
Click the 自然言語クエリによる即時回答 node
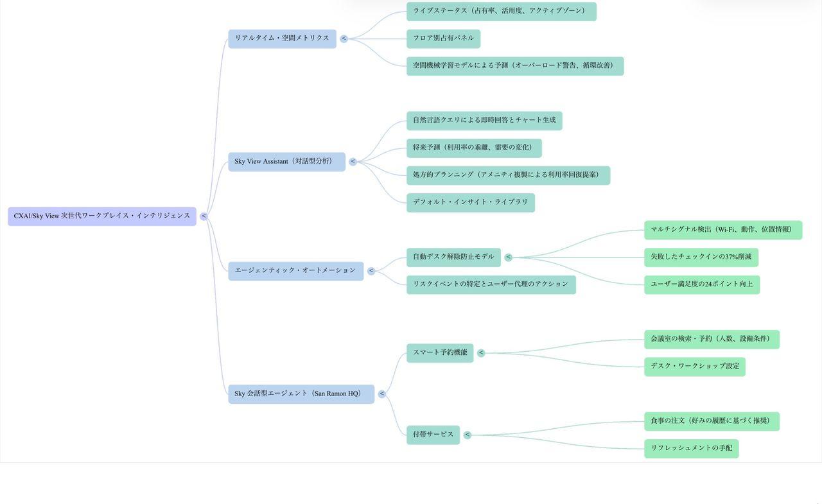click(484, 121)
